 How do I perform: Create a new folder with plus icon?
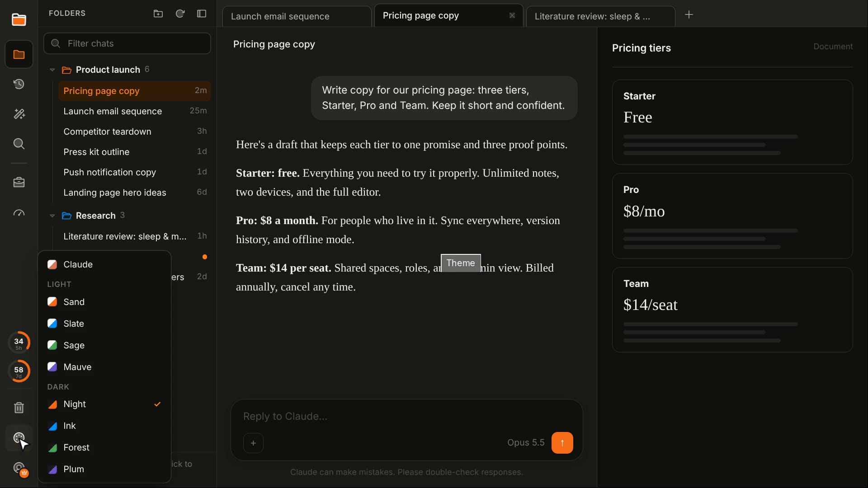(x=158, y=14)
